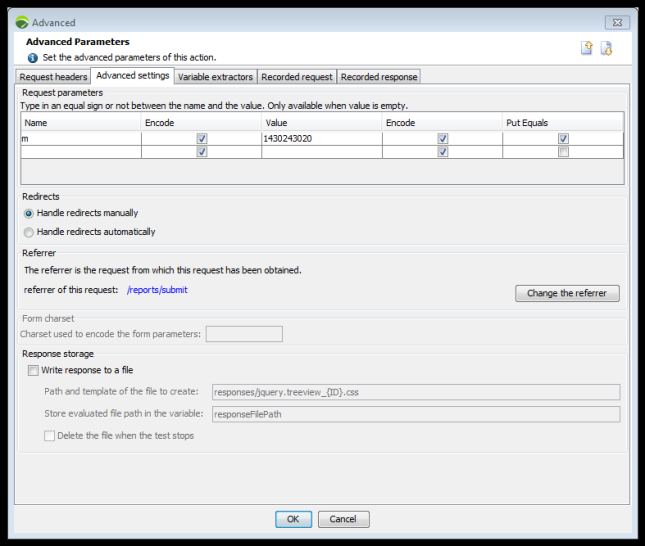Image resolution: width=645 pixels, height=546 pixels.
Task: Open the Recorded response tab
Action: point(379,77)
